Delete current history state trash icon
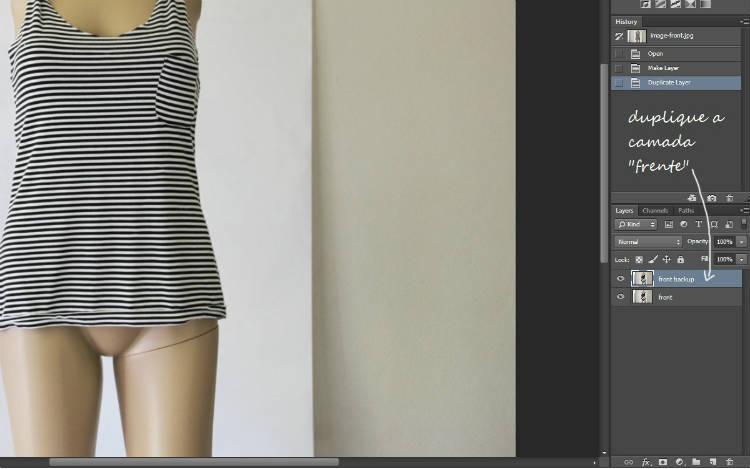The width and height of the screenshot is (750, 469). 729,198
